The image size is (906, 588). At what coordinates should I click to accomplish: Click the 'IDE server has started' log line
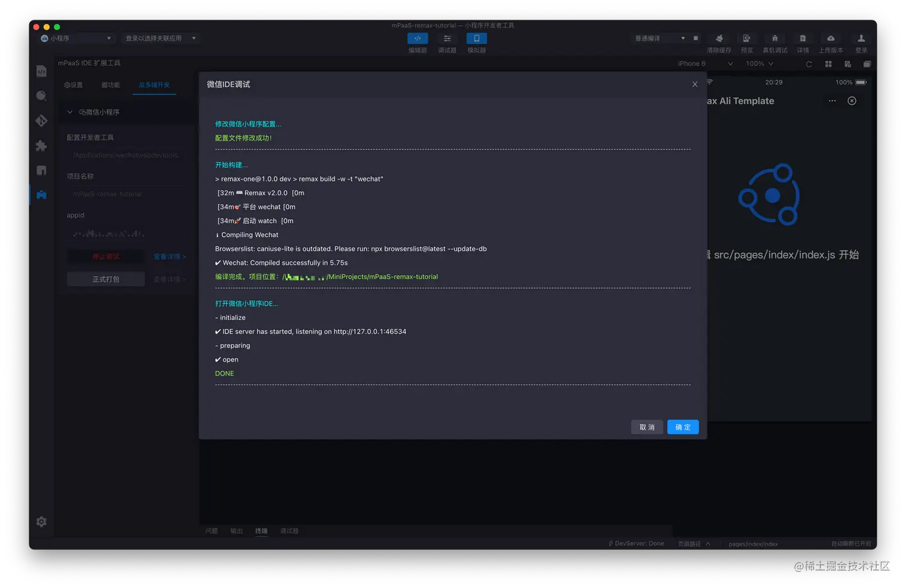tap(310, 332)
